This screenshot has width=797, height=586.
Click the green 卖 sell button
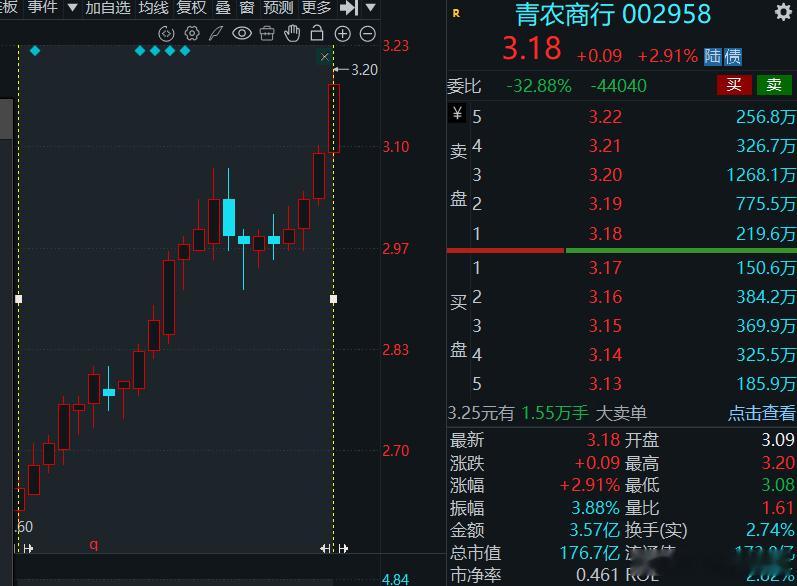click(x=774, y=85)
